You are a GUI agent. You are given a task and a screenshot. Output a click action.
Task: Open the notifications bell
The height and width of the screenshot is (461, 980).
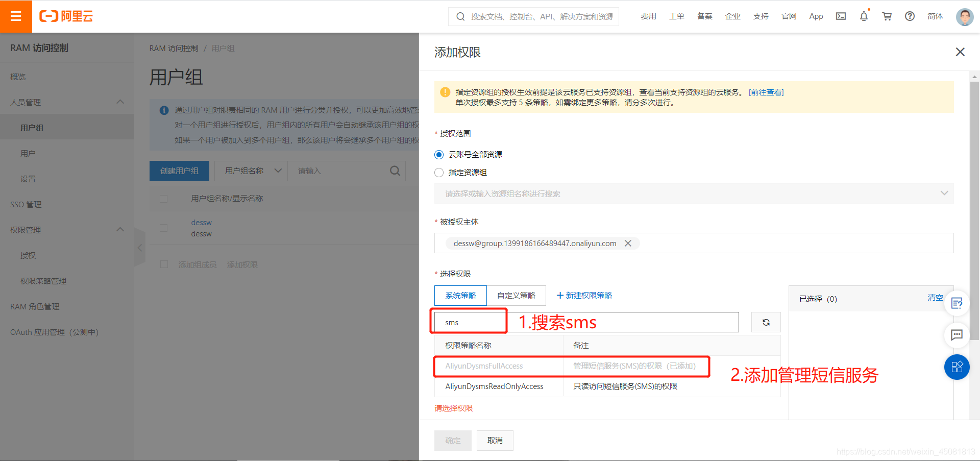pos(864,16)
